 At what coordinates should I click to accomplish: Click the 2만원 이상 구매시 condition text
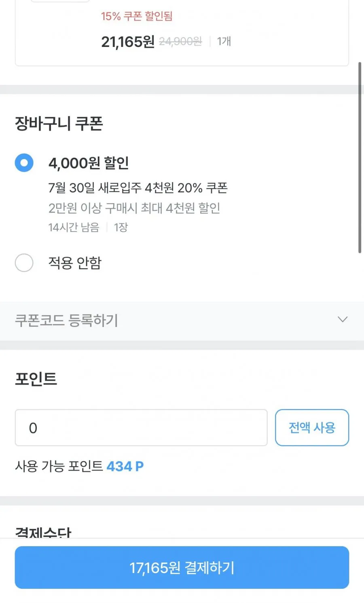[x=134, y=208]
